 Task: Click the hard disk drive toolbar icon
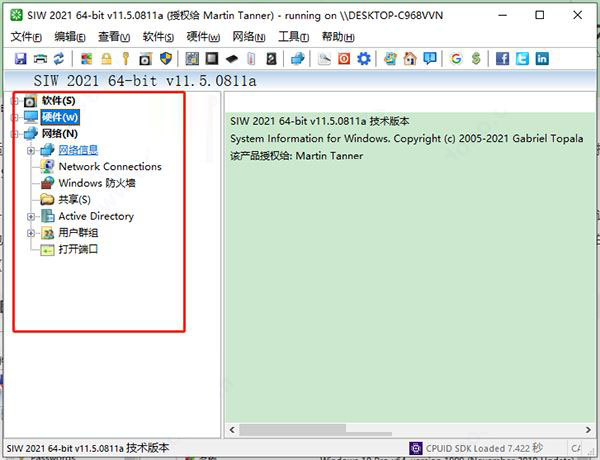271,59
